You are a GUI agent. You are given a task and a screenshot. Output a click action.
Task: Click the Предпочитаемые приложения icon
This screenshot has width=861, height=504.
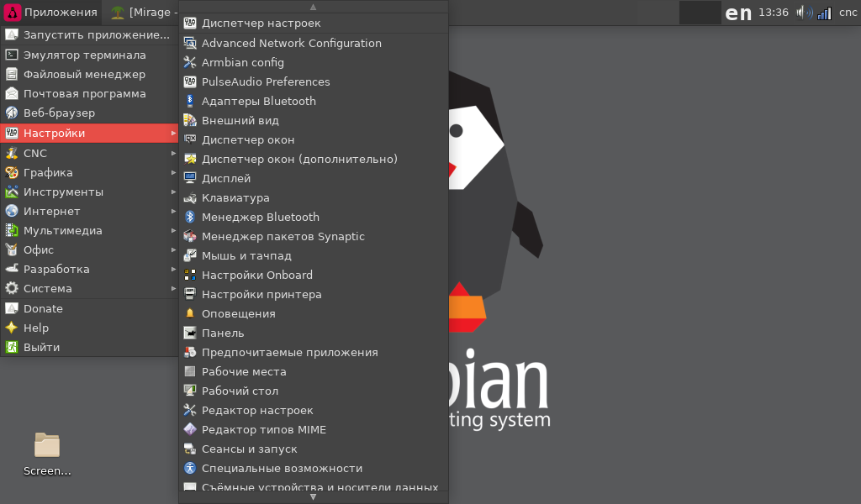click(190, 352)
